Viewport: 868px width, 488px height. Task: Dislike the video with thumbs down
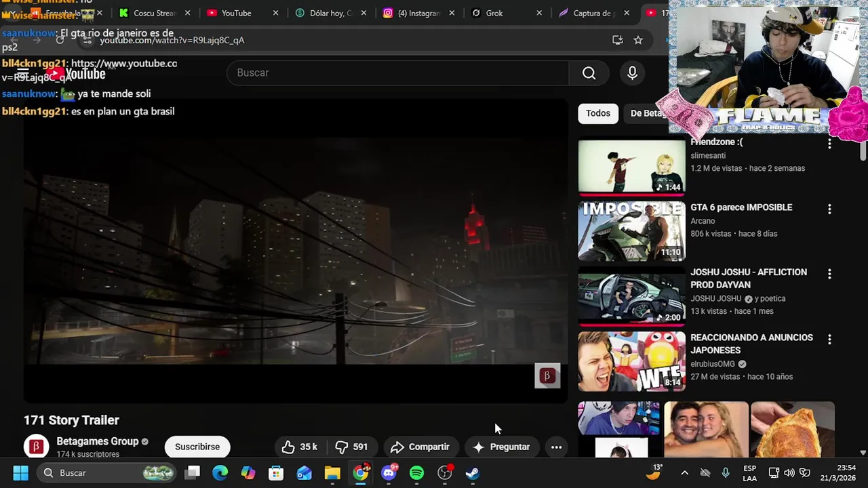tap(351, 447)
